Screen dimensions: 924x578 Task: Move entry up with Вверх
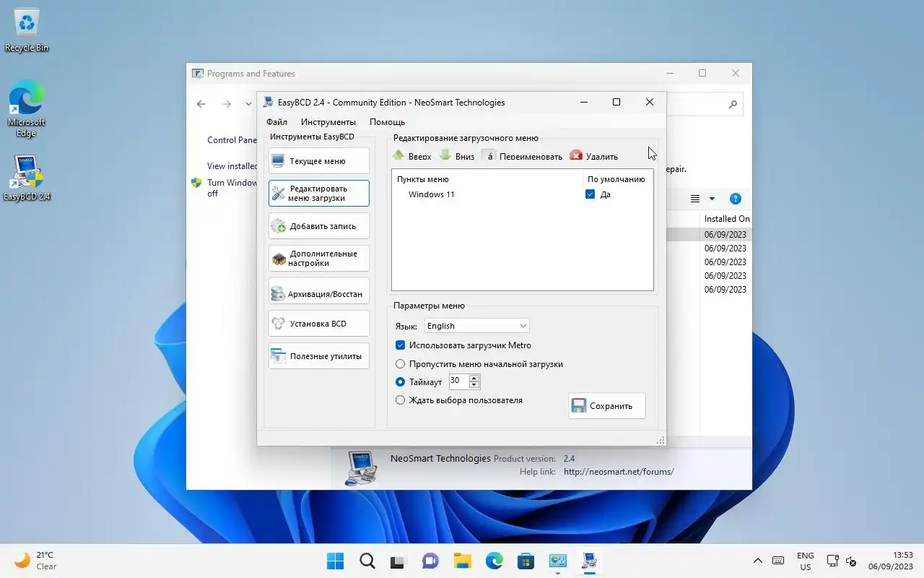click(412, 156)
